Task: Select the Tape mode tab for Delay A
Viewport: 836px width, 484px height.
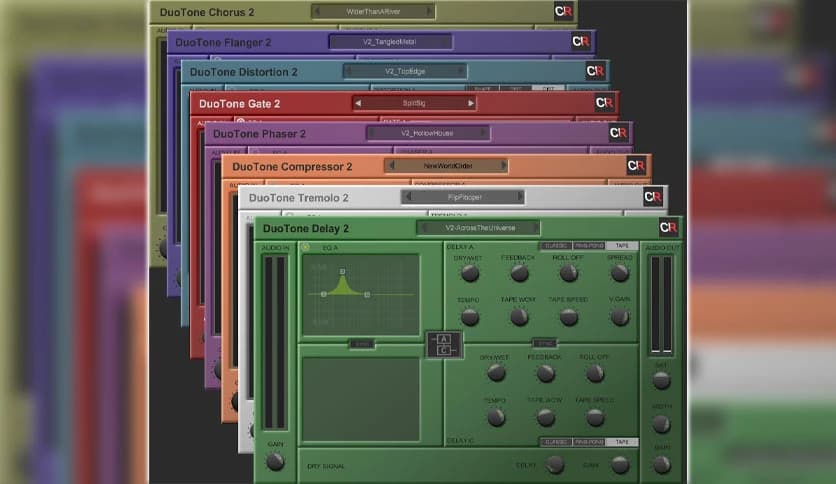Action: point(622,246)
